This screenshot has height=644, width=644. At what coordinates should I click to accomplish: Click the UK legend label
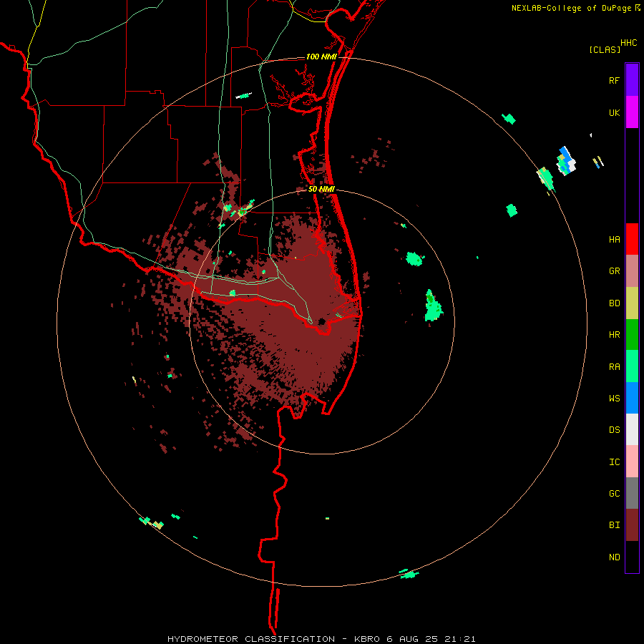(614, 112)
